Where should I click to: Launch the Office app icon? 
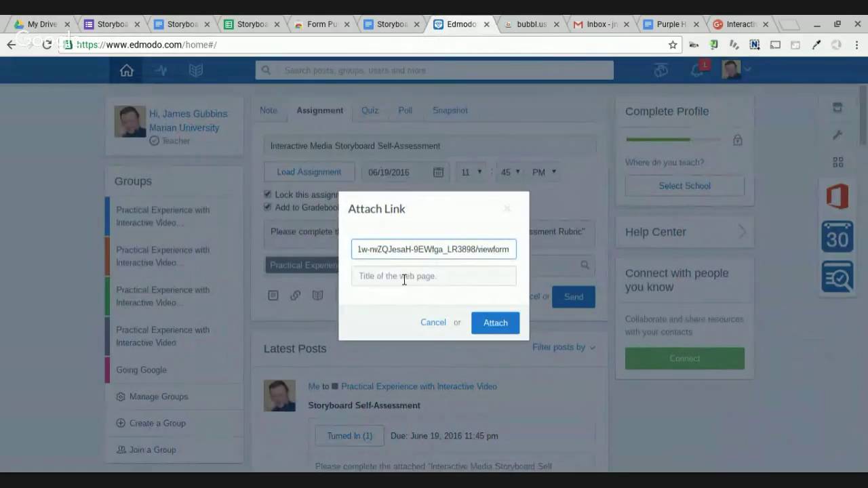pos(837,197)
